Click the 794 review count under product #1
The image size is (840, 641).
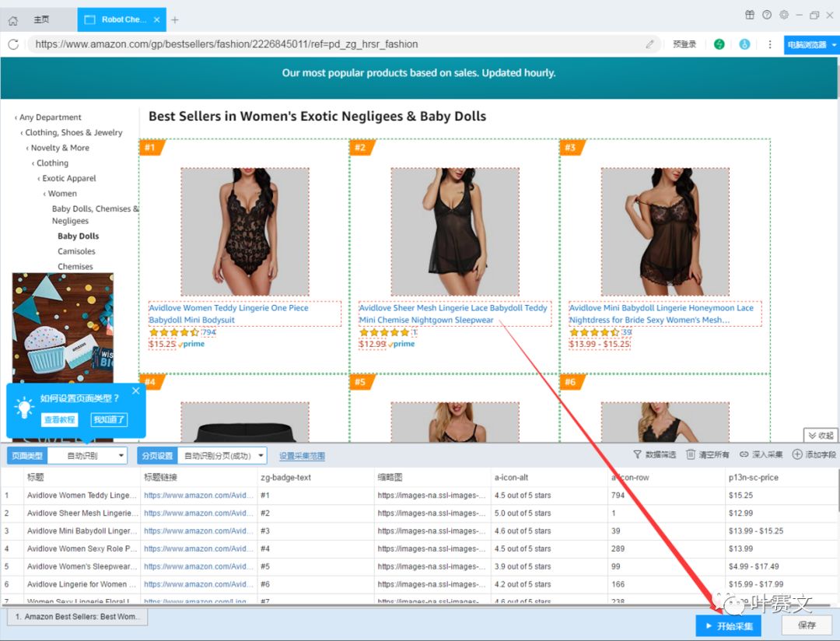point(208,332)
